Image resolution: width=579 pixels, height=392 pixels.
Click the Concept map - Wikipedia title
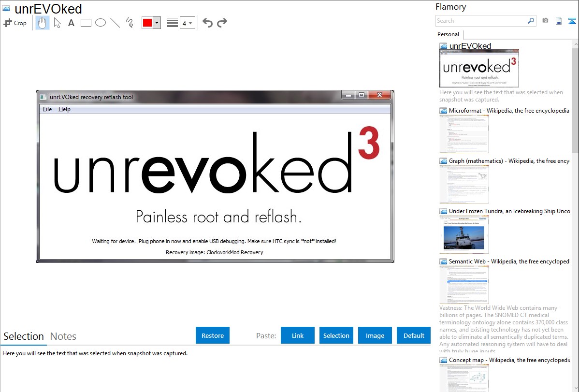(509, 360)
